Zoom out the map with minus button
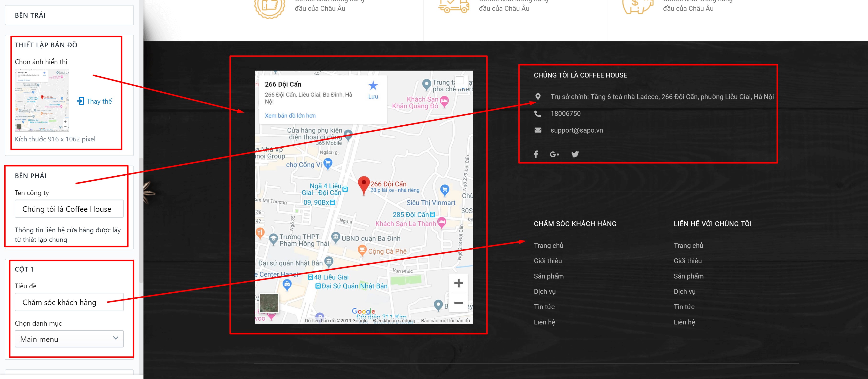The width and height of the screenshot is (868, 379). point(458,303)
